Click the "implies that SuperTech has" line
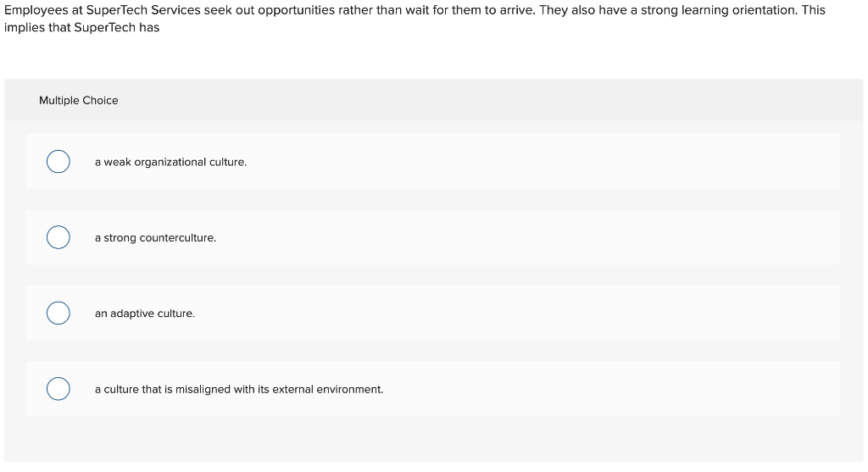Screen dimensions: 868x472 (81, 27)
